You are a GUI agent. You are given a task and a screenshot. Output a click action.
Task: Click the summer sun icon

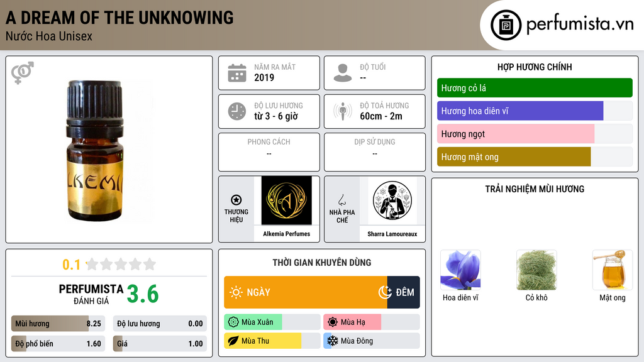click(x=333, y=322)
